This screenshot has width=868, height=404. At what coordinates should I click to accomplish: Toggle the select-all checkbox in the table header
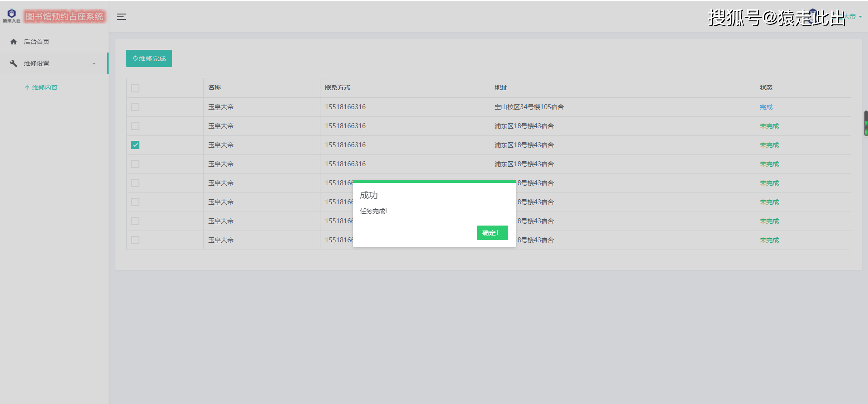point(135,88)
